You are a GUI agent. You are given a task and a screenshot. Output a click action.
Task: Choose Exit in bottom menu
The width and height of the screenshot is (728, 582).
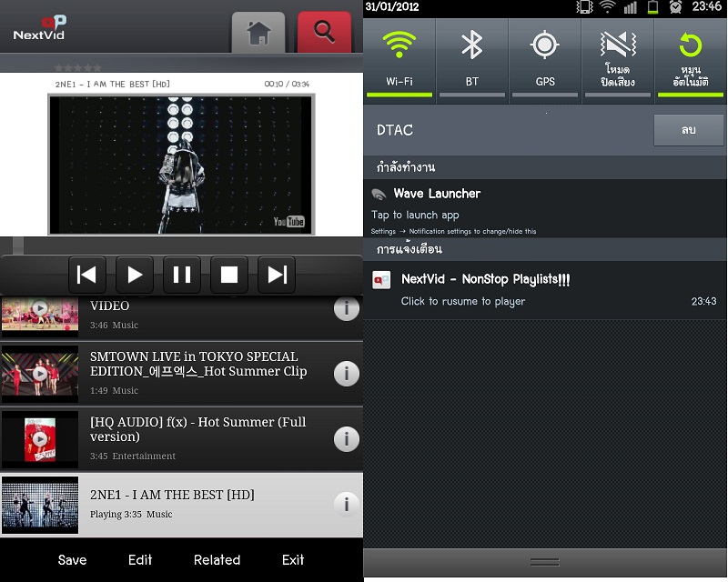293,560
